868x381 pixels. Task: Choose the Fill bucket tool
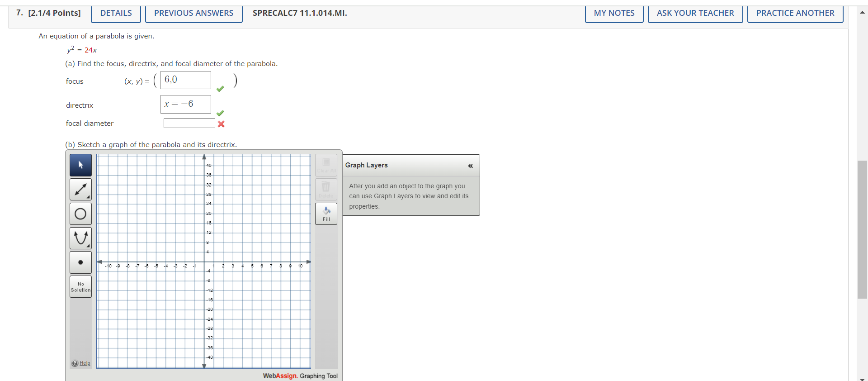(326, 214)
